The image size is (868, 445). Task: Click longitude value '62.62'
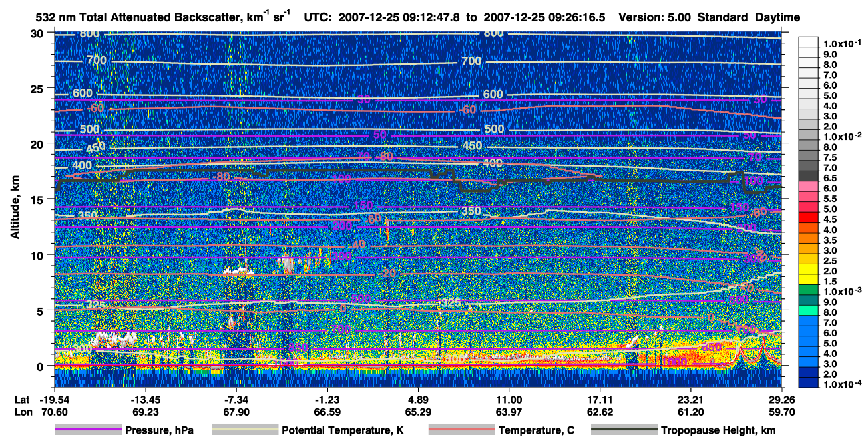tap(600, 412)
